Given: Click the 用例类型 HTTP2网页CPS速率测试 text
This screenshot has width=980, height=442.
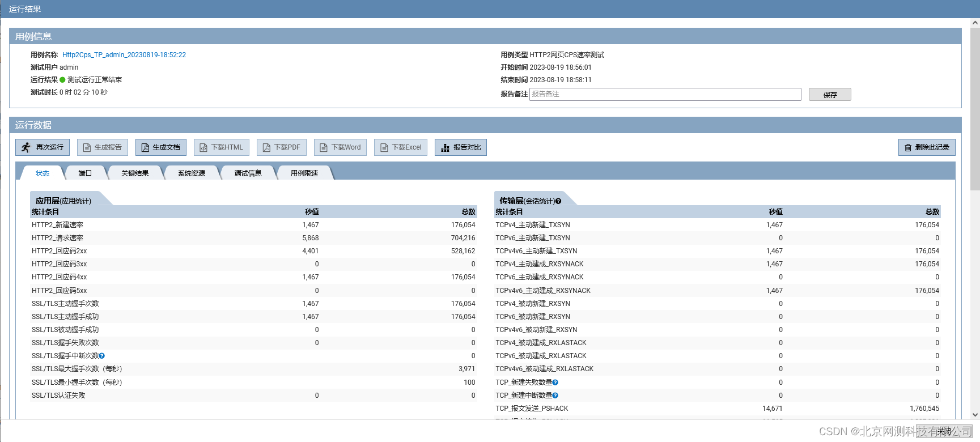Looking at the screenshot, I should pyautogui.click(x=552, y=55).
